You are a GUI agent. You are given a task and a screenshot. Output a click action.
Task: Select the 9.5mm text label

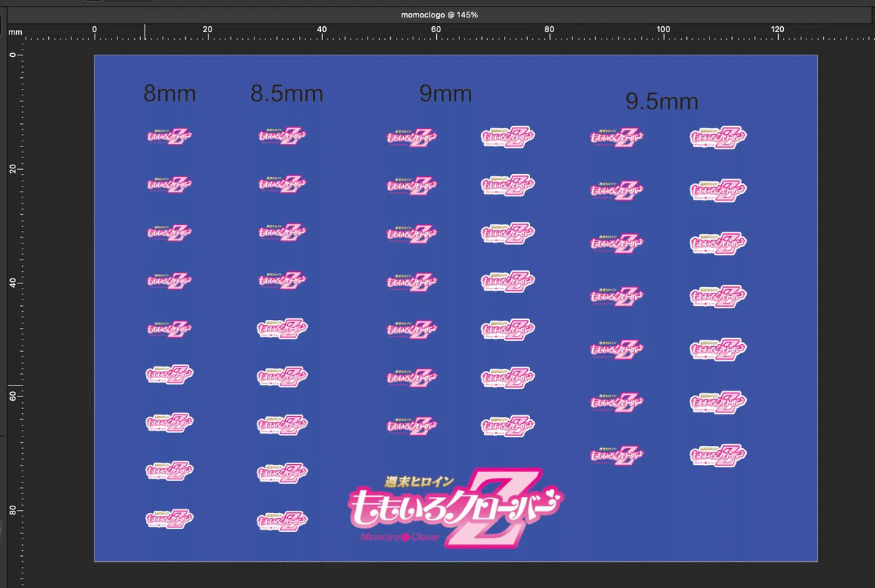coord(662,102)
